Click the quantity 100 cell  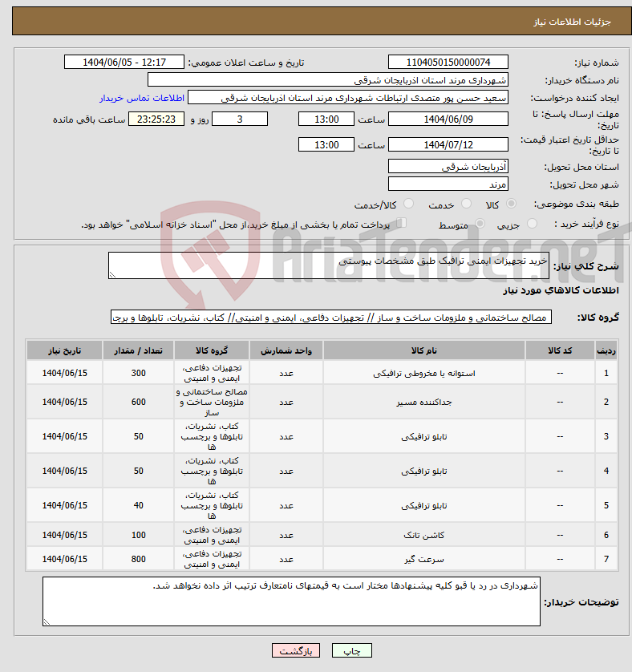pyautogui.click(x=139, y=535)
